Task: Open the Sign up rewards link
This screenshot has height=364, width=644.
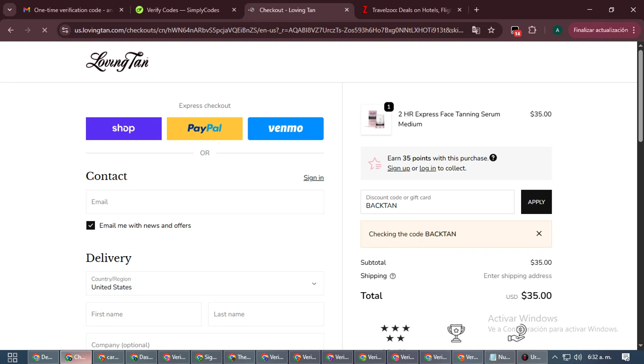Action: [398, 168]
